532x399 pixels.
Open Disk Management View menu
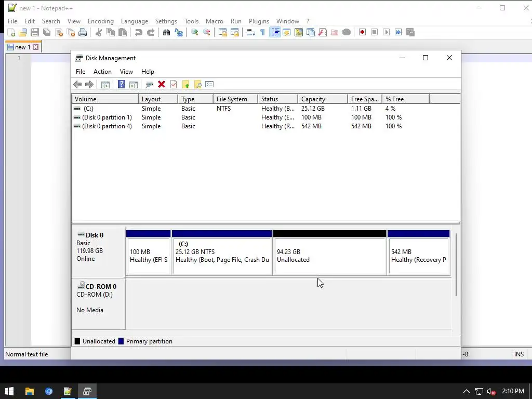click(126, 72)
